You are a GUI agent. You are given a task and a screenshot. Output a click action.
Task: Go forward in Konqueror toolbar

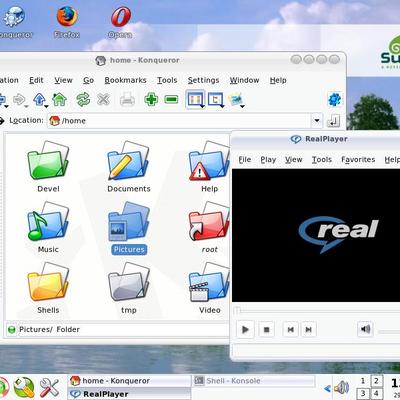pyautogui.click(x=18, y=99)
